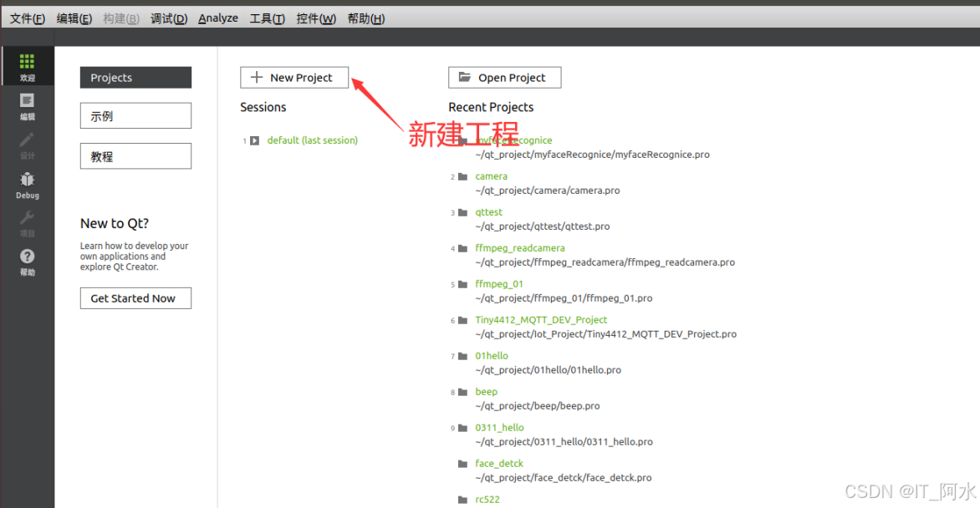Open the Analyze menu
980x508 pixels.
pos(218,18)
